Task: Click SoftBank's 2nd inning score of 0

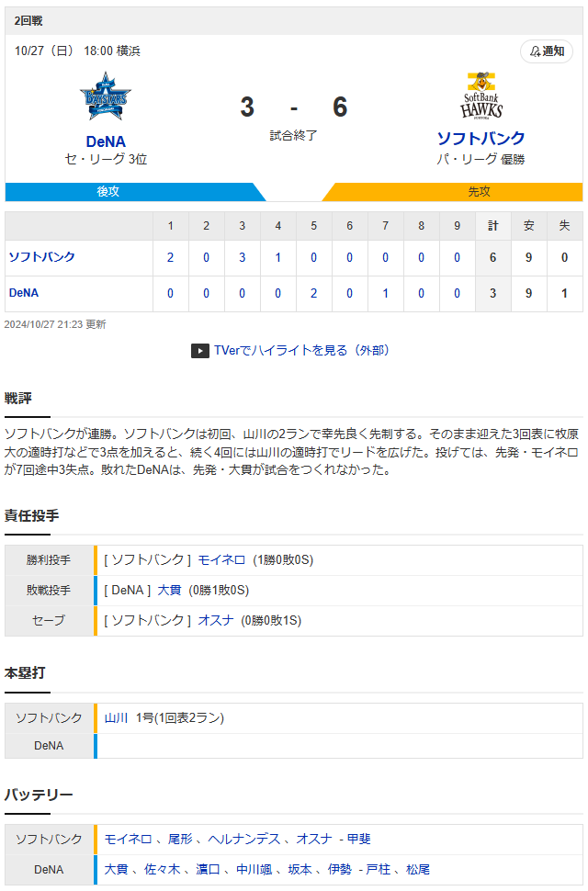Action: coord(206,257)
